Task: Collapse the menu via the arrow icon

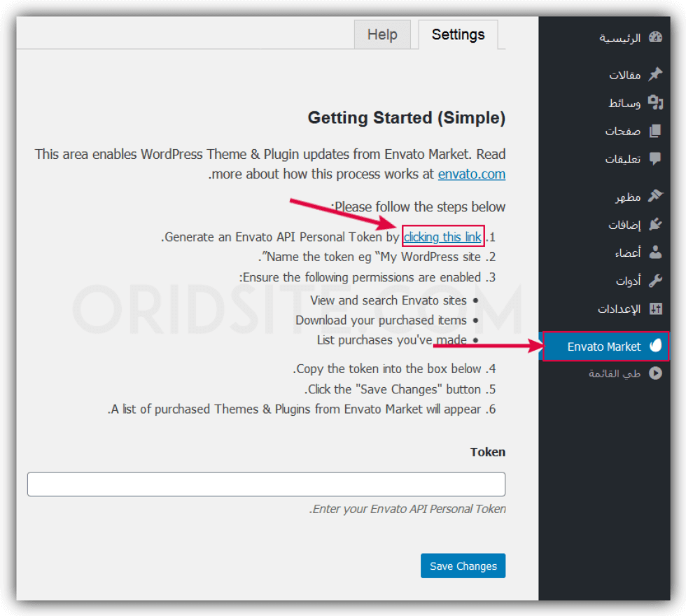Action: (655, 373)
